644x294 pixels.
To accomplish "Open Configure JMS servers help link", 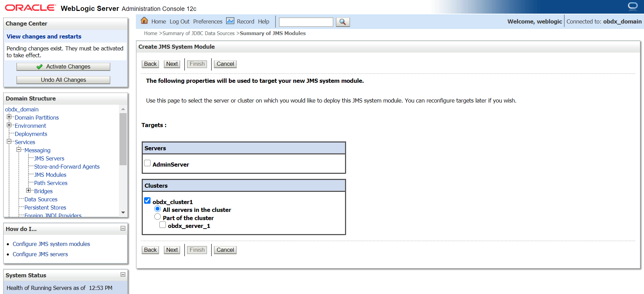I will (x=40, y=254).
